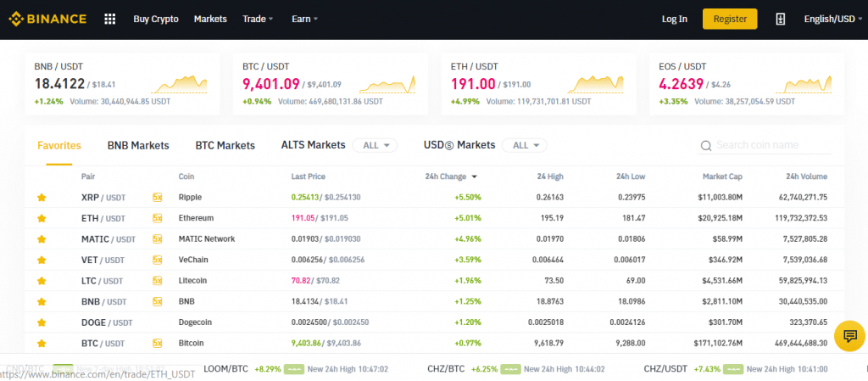Screen dimensions: 868x381
Task: Click the 5x margin badge for XRP
Action: (157, 197)
